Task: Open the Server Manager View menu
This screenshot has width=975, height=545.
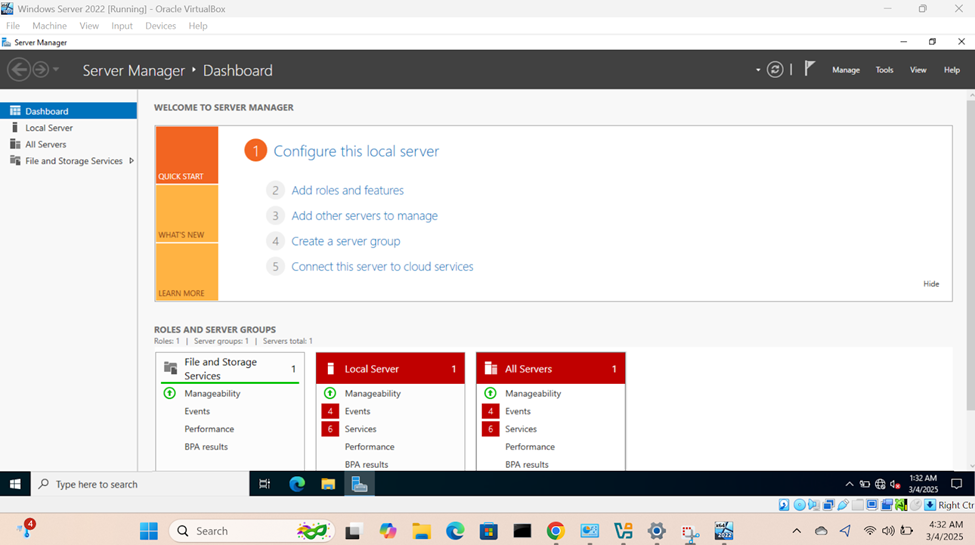Action: 918,70
